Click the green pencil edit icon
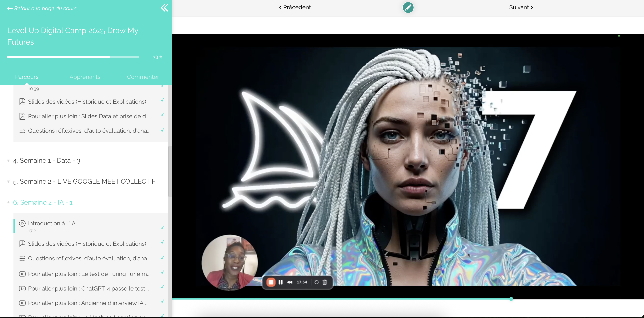The height and width of the screenshot is (318, 644). point(408,7)
